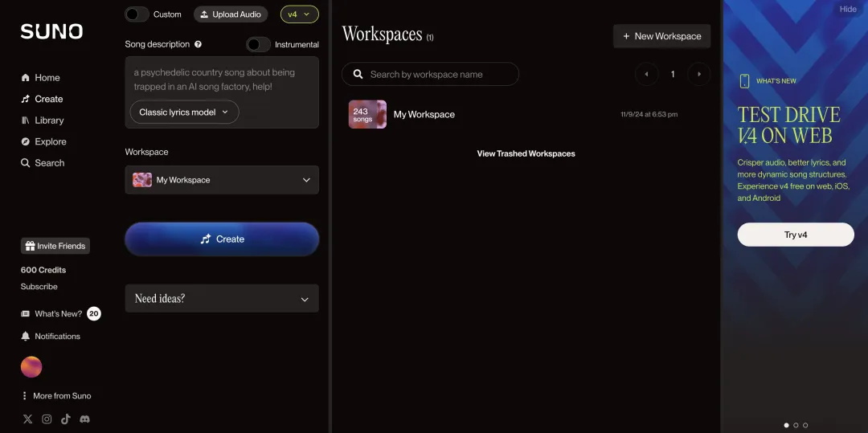Go to next workspaces page arrow
Screen dimensions: 868x433
pyautogui.click(x=699, y=74)
